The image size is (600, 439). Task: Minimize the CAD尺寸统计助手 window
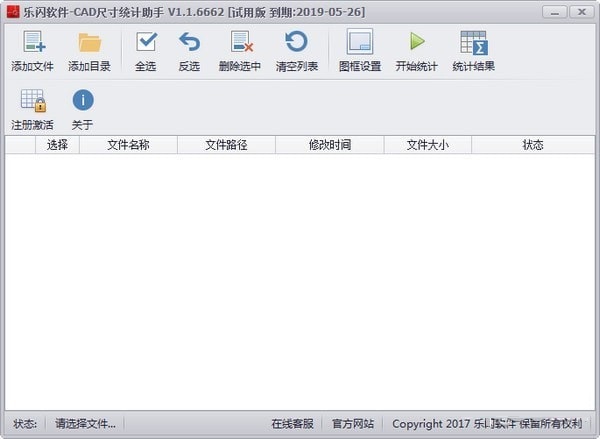555,12
